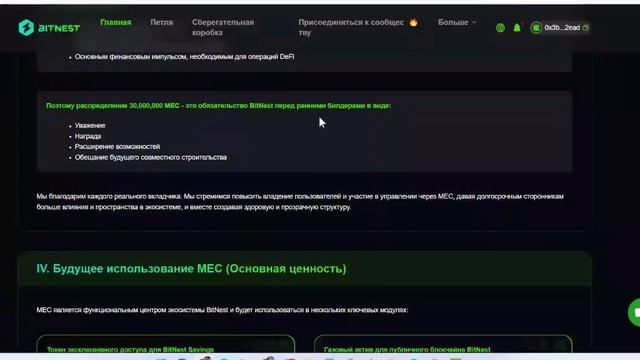640x360 pixels.
Task: Open the notifications bell icon
Action: 517,28
